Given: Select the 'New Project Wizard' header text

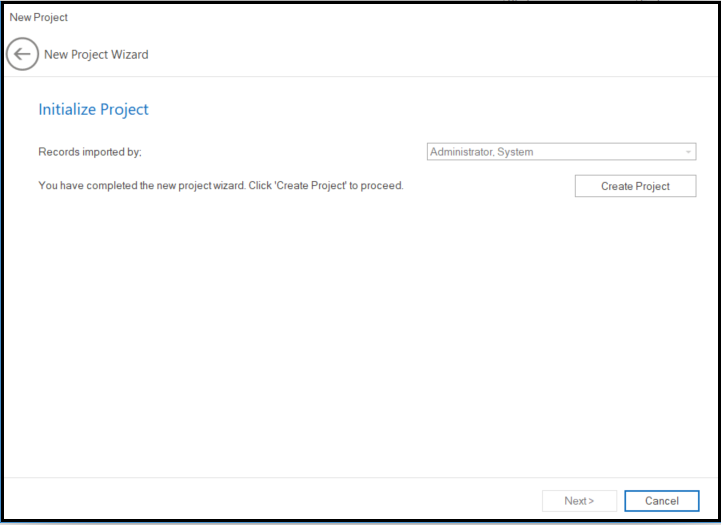Looking at the screenshot, I should coord(96,55).
